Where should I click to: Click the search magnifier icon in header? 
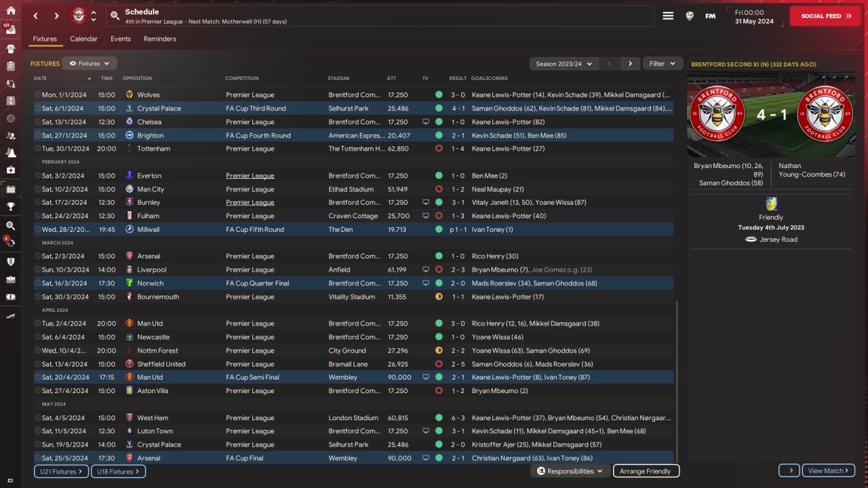point(115,16)
